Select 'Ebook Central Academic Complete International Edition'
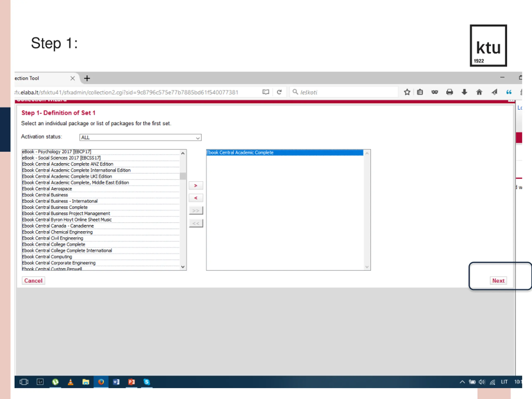 click(x=101, y=170)
